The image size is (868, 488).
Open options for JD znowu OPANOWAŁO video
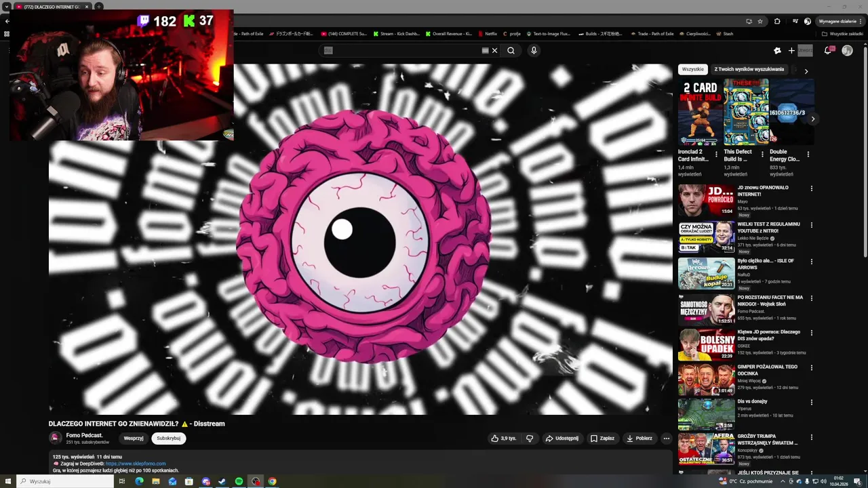point(811,188)
